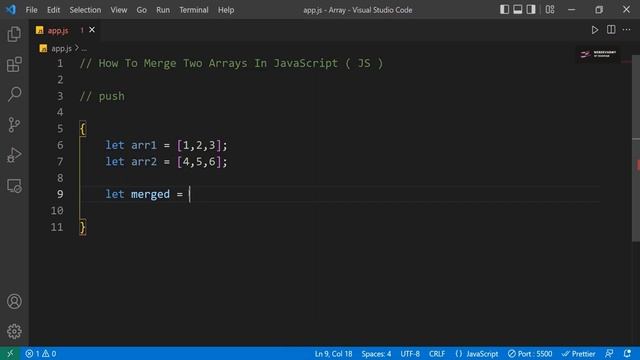This screenshot has height=360, width=640.
Task: Open the editor More Actions ellipsis
Action: [x=627, y=29]
